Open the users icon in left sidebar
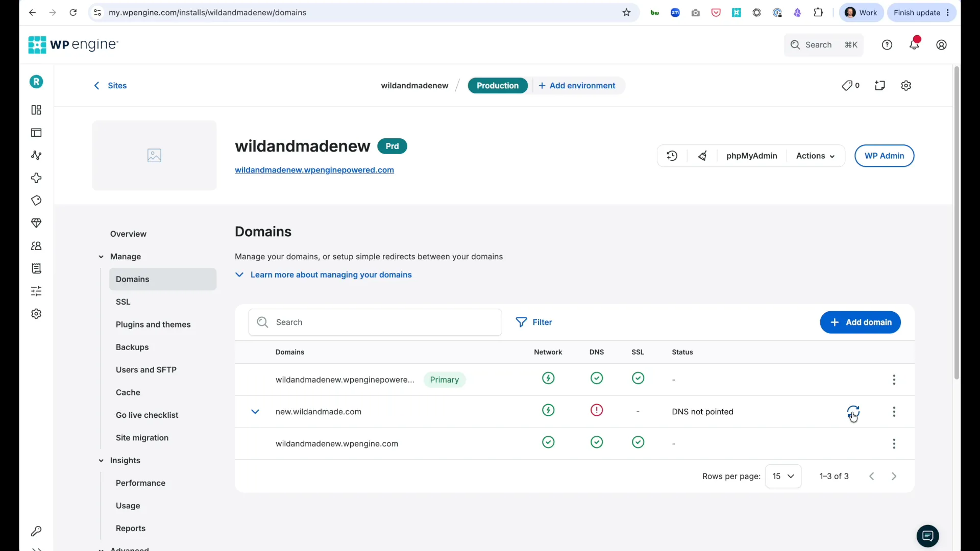 click(36, 246)
